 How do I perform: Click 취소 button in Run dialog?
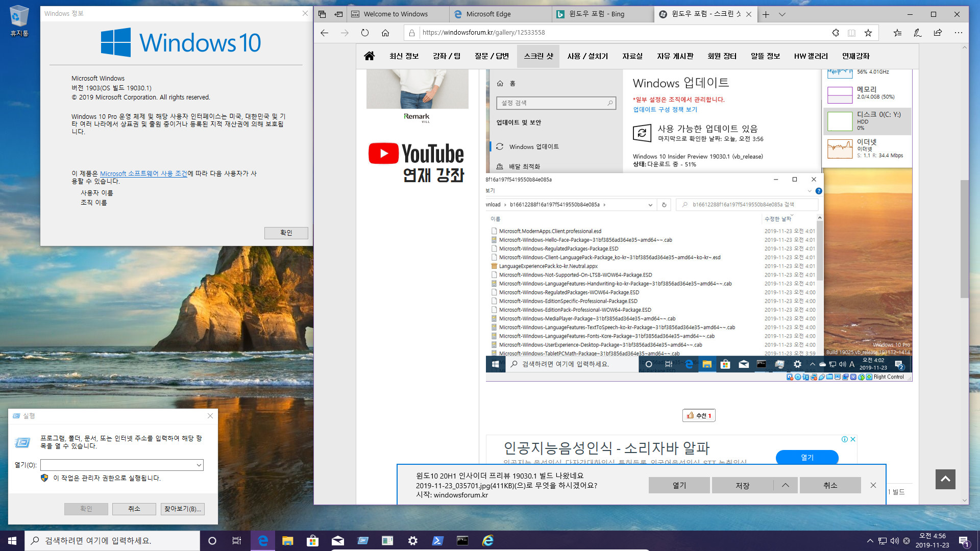pyautogui.click(x=134, y=509)
